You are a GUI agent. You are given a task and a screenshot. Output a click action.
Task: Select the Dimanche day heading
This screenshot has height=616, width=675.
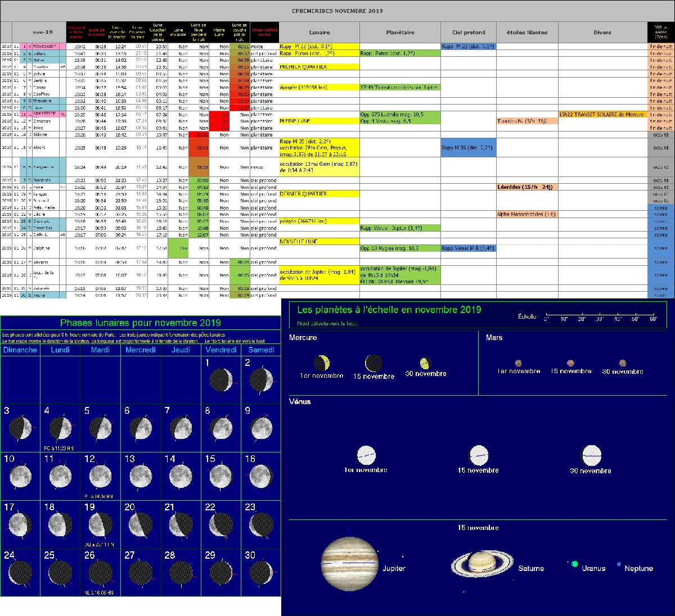[20, 350]
